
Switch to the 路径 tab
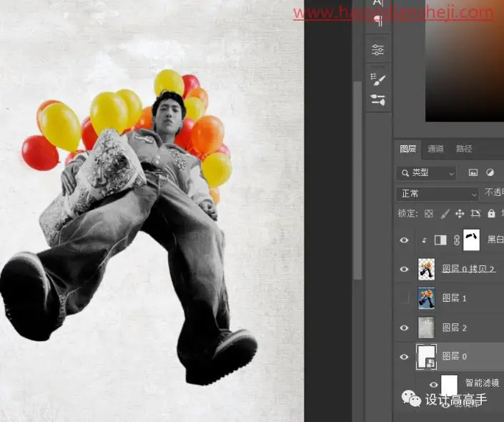[464, 149]
